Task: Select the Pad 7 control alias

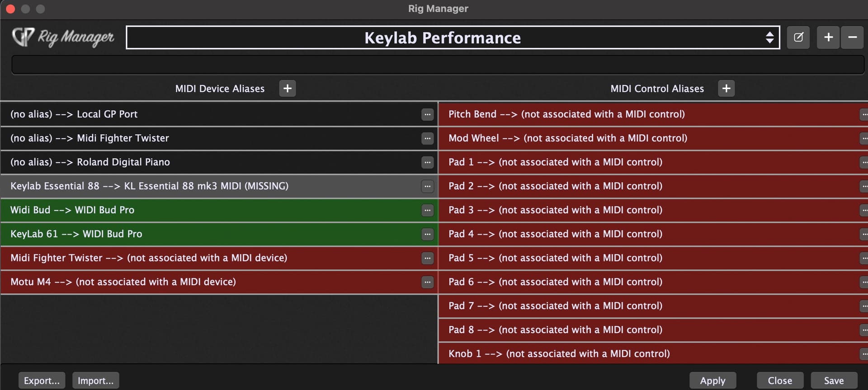Action: (x=653, y=306)
